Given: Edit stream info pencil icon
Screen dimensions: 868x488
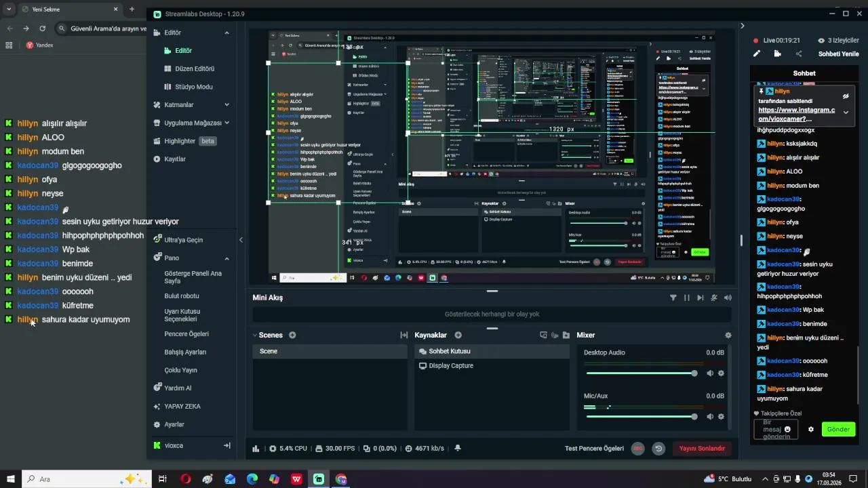Looking at the screenshot, I should coord(757,54).
